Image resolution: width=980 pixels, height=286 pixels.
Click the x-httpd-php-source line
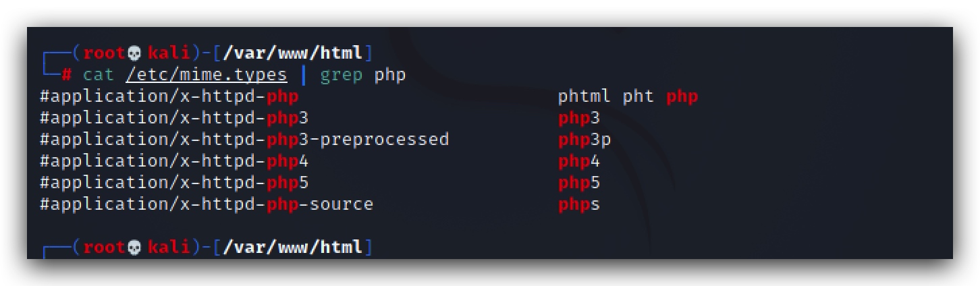tap(207, 204)
